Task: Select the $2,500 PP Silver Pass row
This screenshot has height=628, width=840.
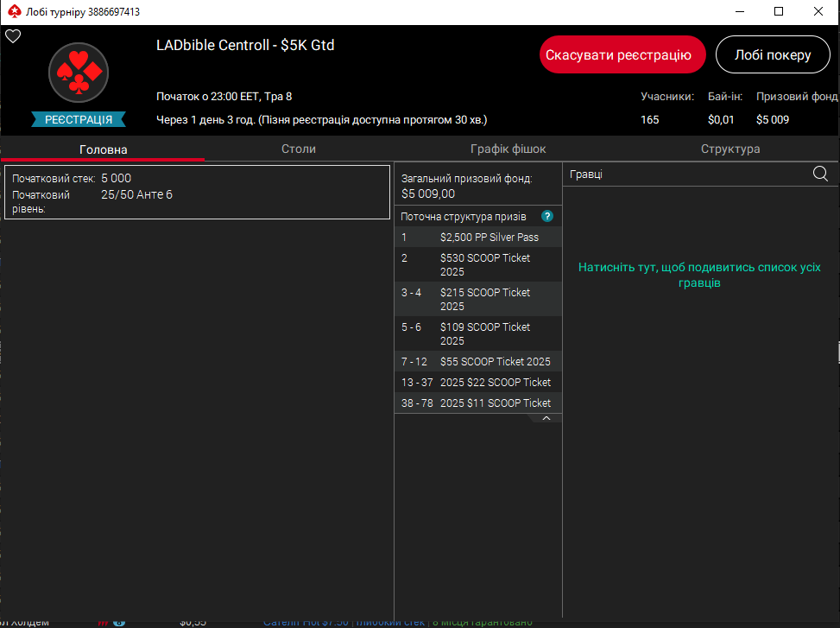Action: [478, 238]
